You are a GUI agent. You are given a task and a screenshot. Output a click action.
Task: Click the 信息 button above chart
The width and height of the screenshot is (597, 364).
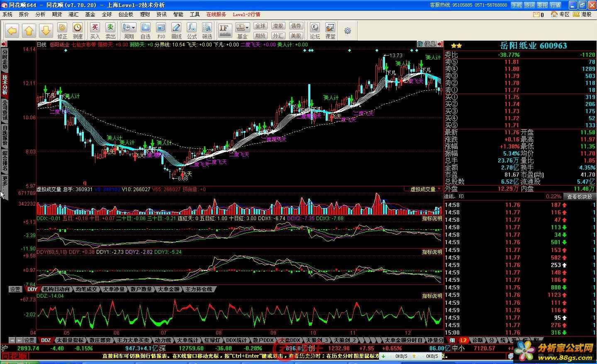[430, 44]
